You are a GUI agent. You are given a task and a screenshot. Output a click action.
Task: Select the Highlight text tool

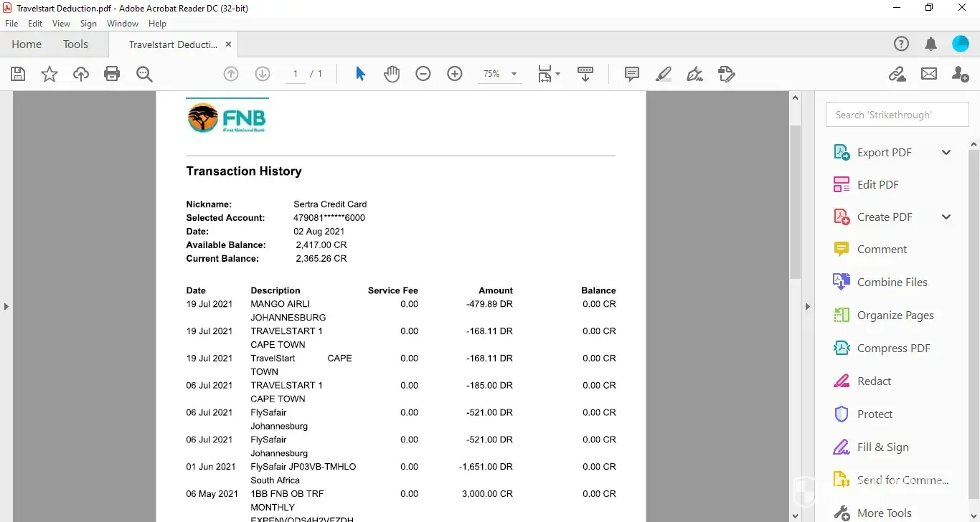tap(664, 74)
